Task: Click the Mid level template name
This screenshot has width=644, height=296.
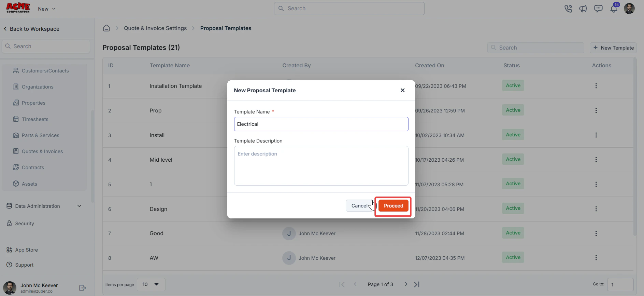Action: point(161,160)
